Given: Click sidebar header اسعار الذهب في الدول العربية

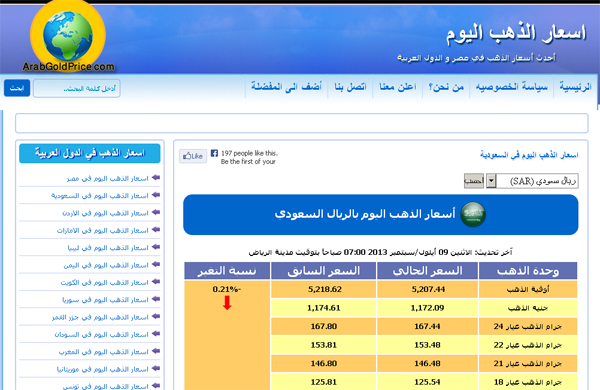Looking at the screenshot, I should point(90,153).
